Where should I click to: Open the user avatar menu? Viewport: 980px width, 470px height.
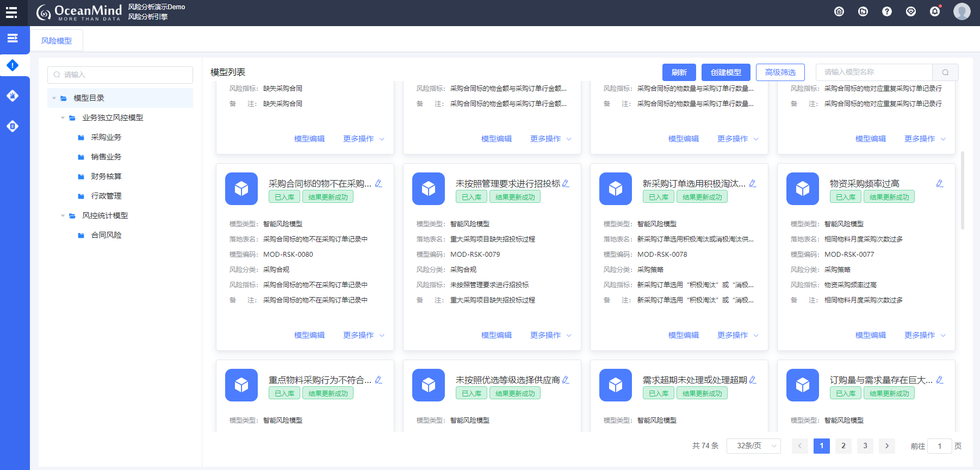(962, 11)
